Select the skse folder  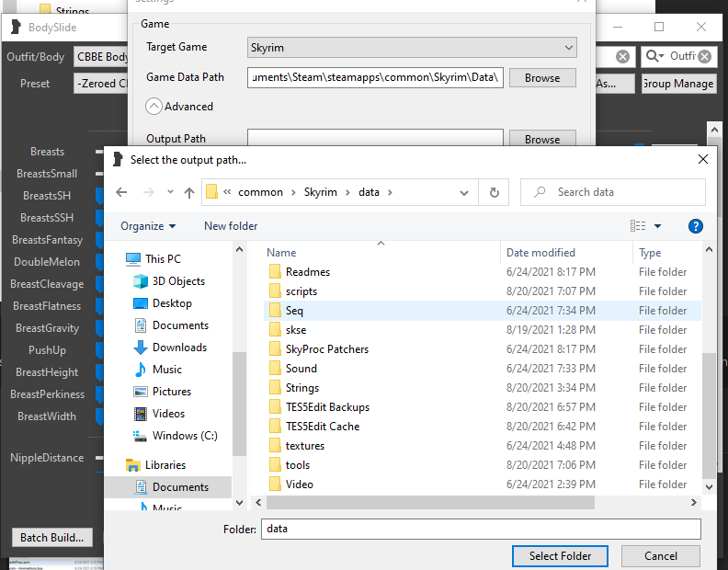(296, 330)
